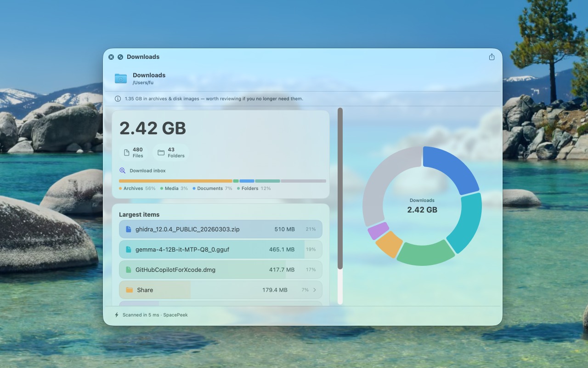
Task: Click the green donut chart segment
Action: 426,254
